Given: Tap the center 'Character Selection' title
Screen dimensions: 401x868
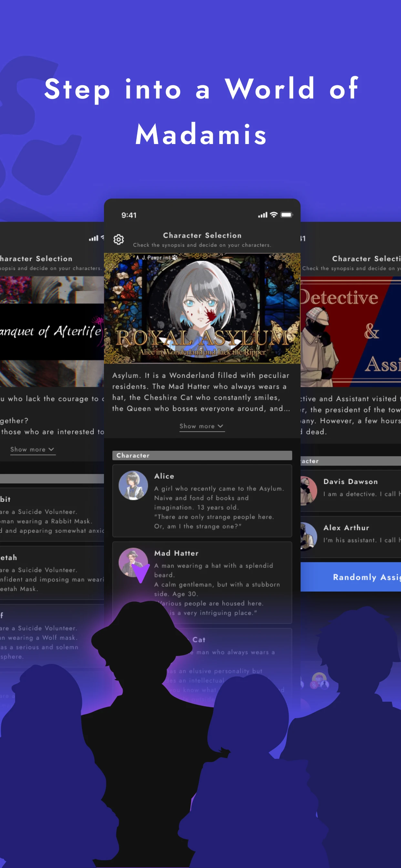Looking at the screenshot, I should pos(202,235).
